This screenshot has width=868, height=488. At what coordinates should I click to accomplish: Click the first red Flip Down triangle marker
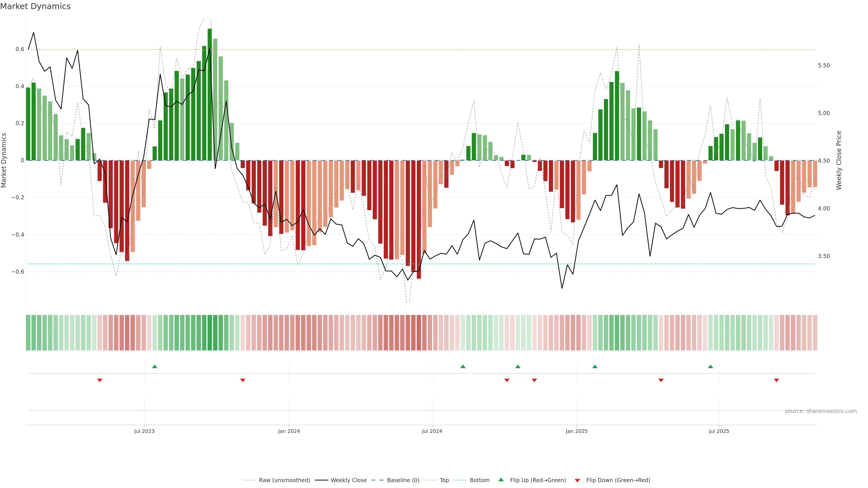[100, 380]
